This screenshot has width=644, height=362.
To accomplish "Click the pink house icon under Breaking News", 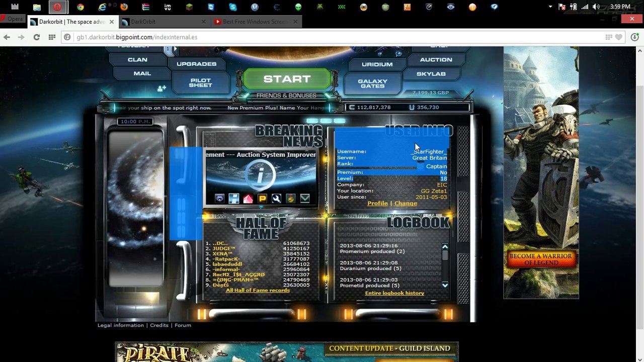I will [x=248, y=199].
